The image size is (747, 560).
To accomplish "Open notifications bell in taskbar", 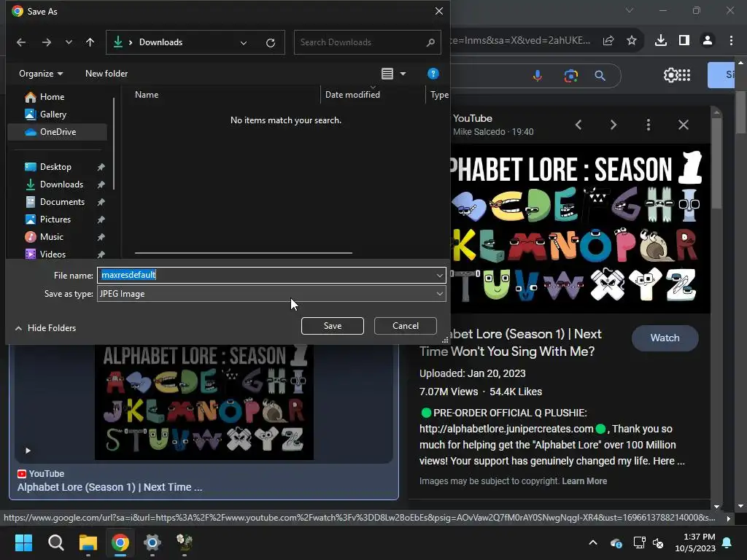I will click(x=727, y=542).
